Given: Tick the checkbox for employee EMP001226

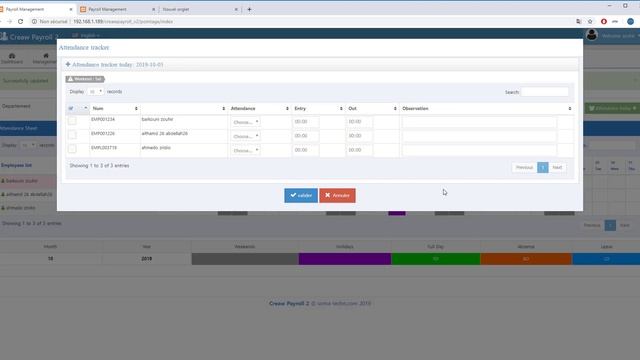Looking at the screenshot, I should [x=72, y=135].
